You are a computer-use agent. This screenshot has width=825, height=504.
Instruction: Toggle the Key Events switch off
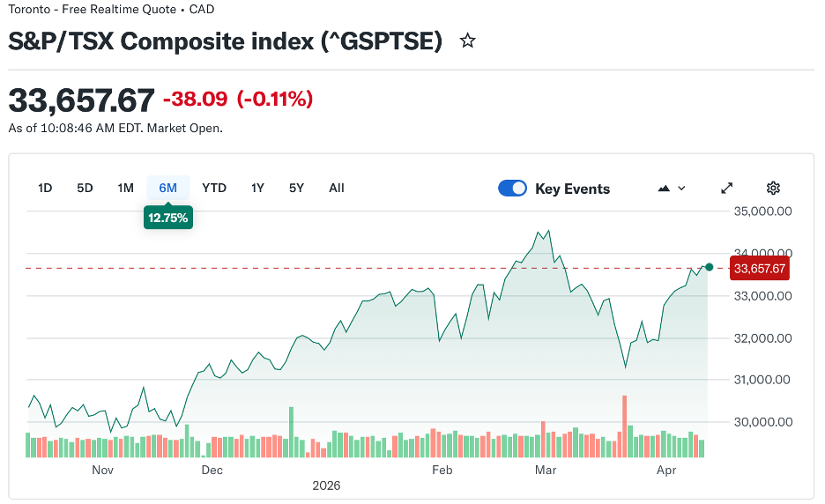(512, 189)
